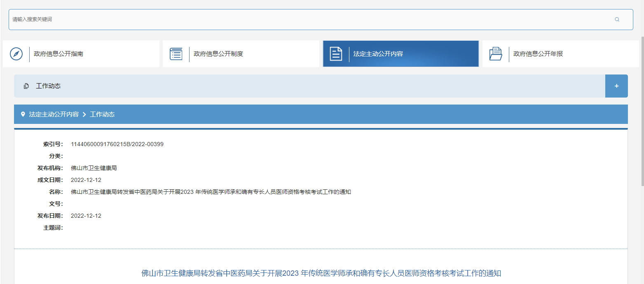The image size is (644, 284).
Task: Expand the 工作动态 section with plus button
Action: pos(616,86)
